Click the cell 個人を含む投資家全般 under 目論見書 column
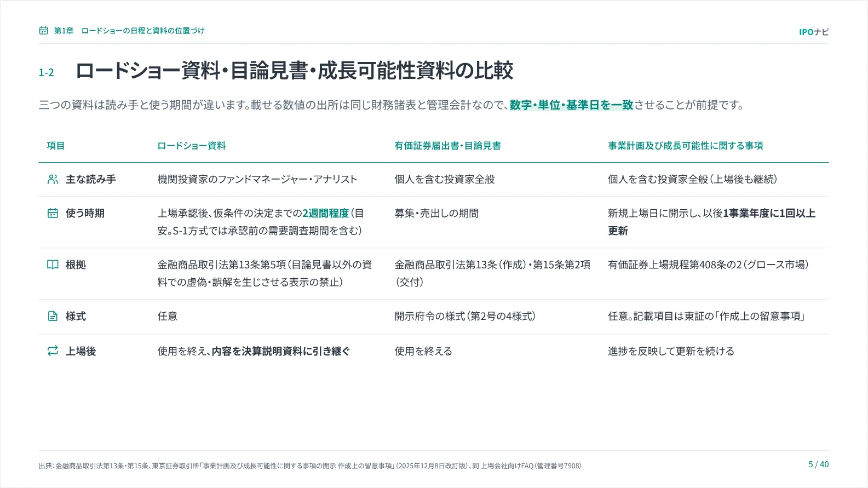 pos(445,179)
